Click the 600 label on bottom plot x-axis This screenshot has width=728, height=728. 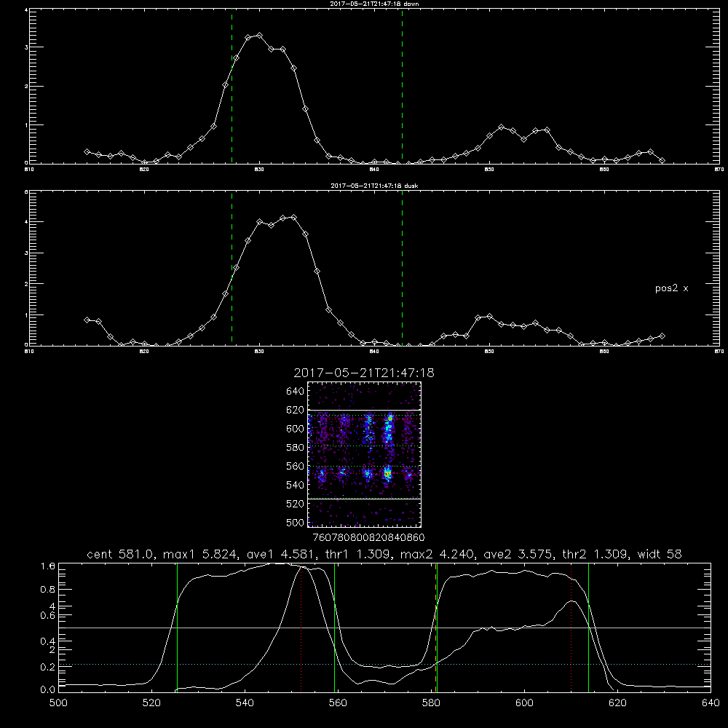click(x=524, y=703)
